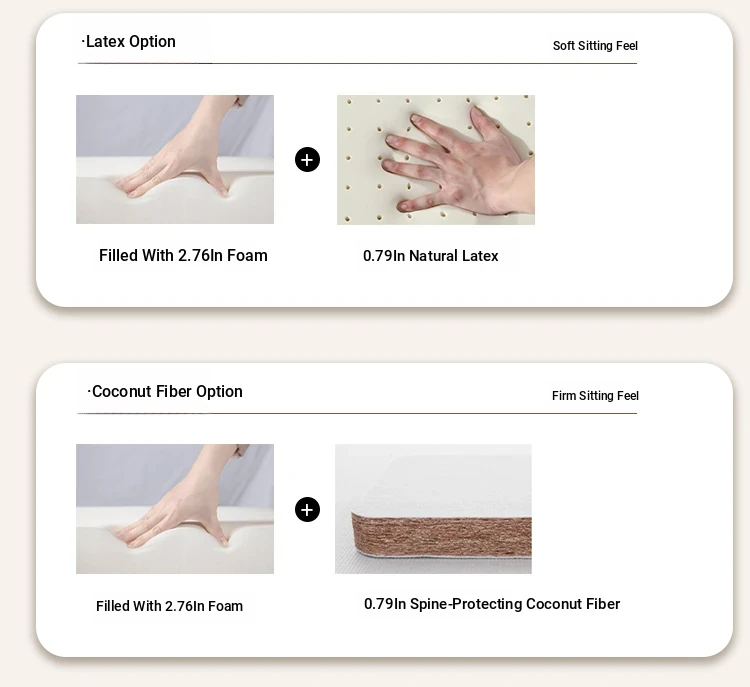Click Filled With 2.76In Foam under Coconut Fiber

169,606
